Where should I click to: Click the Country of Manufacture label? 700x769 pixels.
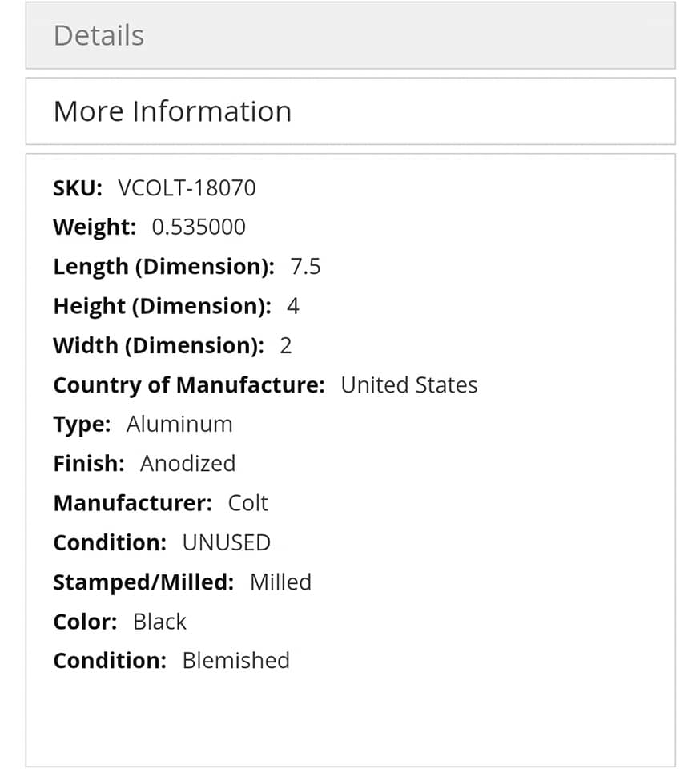[x=188, y=384]
